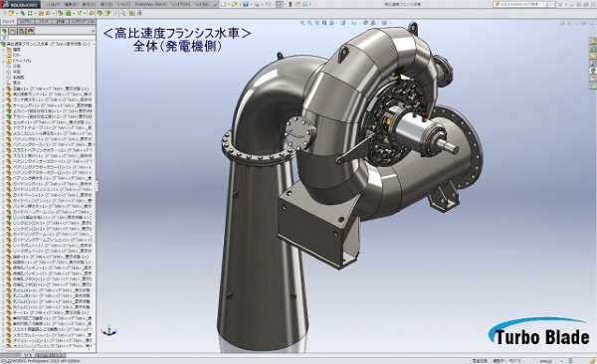Open the 編集 (Edit) menu
The image size is (597, 364).
pyautogui.click(x=70, y=4)
